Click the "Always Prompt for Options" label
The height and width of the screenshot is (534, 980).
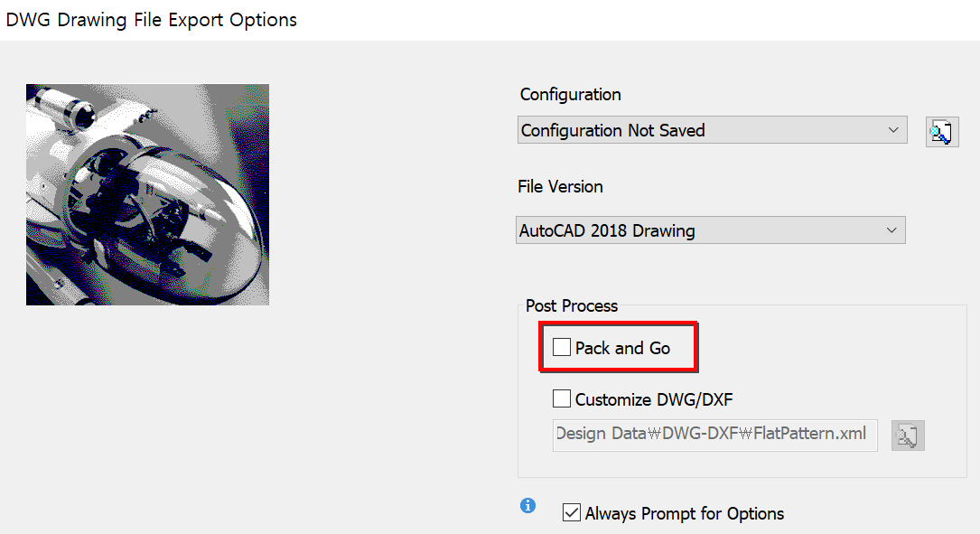coord(683,512)
